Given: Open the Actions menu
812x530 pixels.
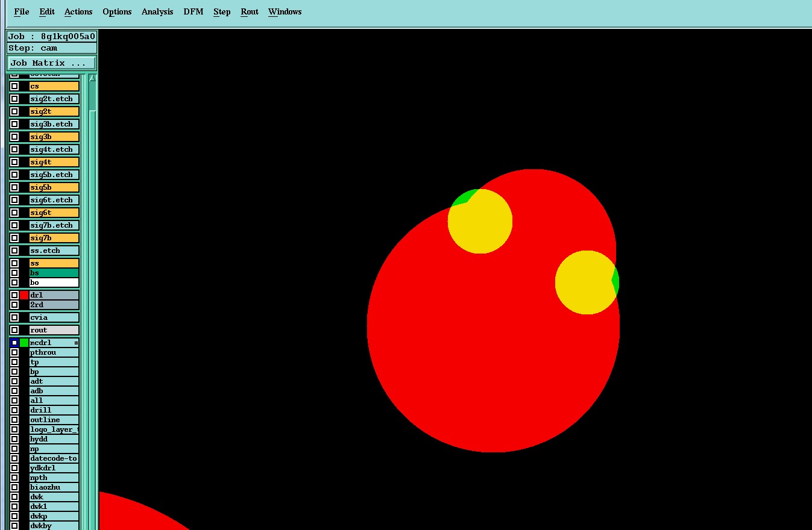Looking at the screenshot, I should (x=78, y=11).
